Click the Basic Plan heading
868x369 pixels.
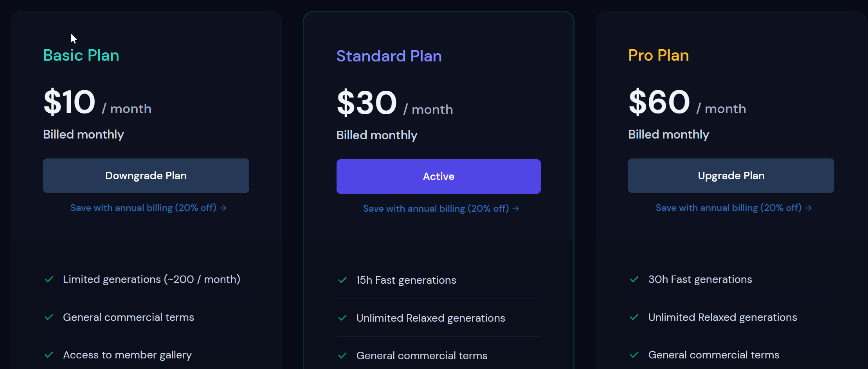(81, 55)
